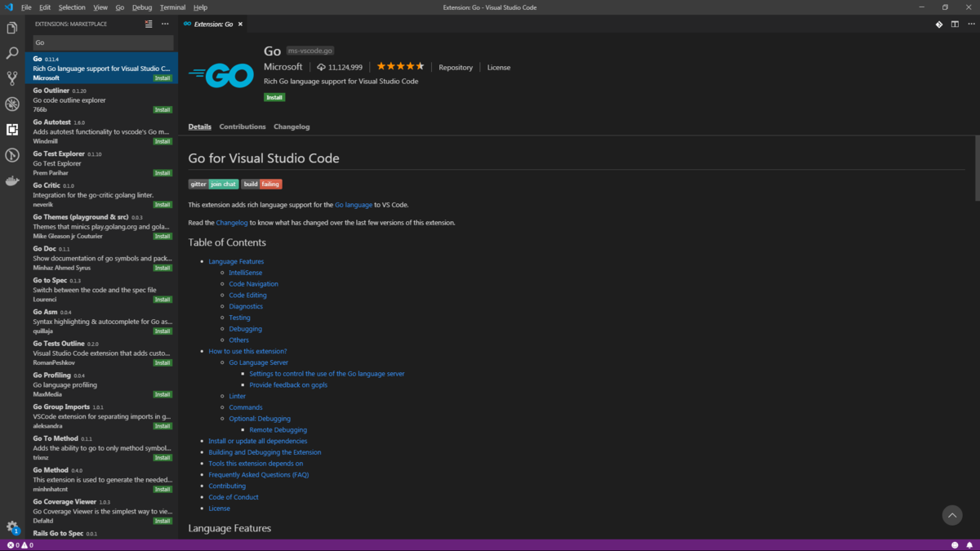The height and width of the screenshot is (551, 980).
Task: Go to IntelliSense section link
Action: [x=246, y=273]
